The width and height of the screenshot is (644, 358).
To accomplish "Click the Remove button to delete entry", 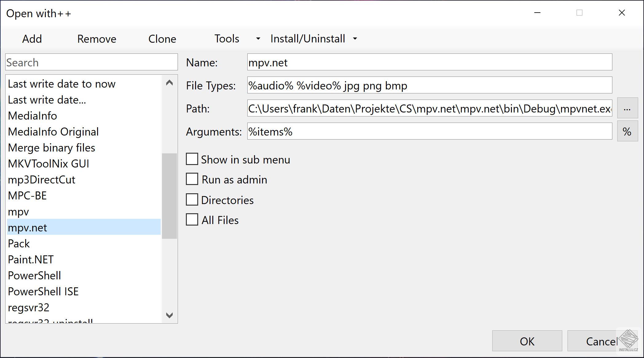I will click(96, 39).
